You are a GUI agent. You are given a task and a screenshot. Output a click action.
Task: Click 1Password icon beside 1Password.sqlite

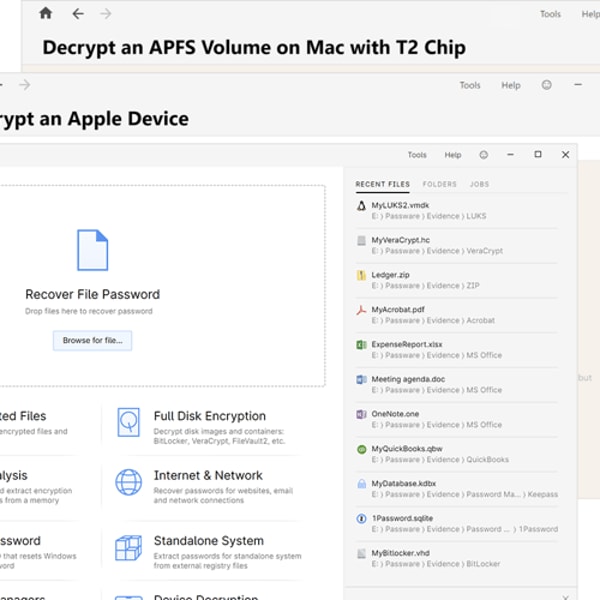[361, 519]
